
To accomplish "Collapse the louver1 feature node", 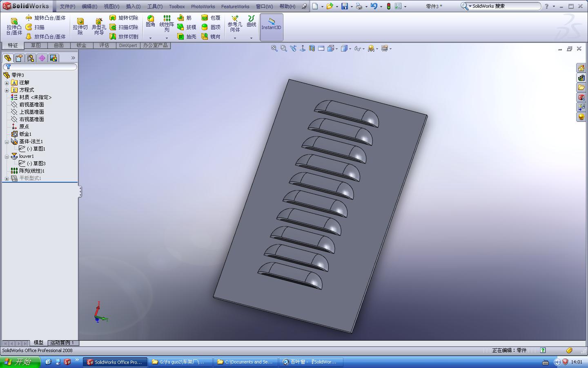I will (x=7, y=157).
